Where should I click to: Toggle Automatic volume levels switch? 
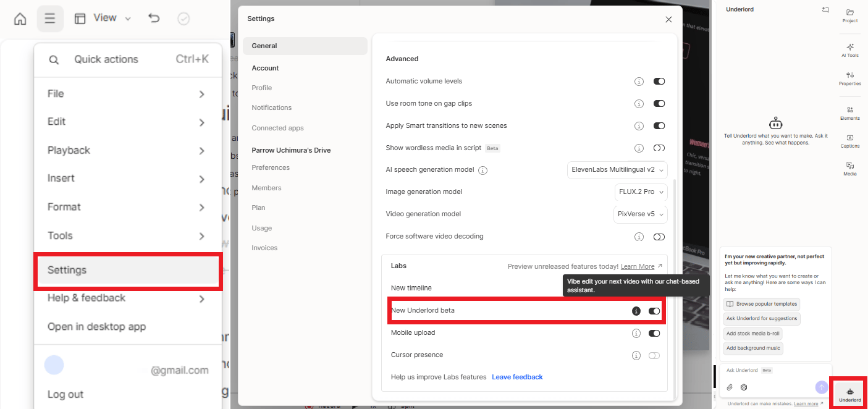[659, 82]
